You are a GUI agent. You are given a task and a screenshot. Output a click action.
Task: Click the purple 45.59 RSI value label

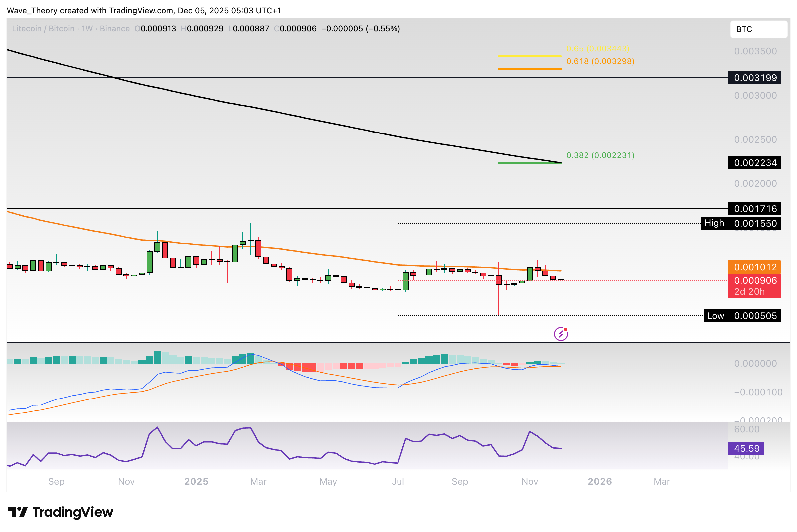pos(746,448)
